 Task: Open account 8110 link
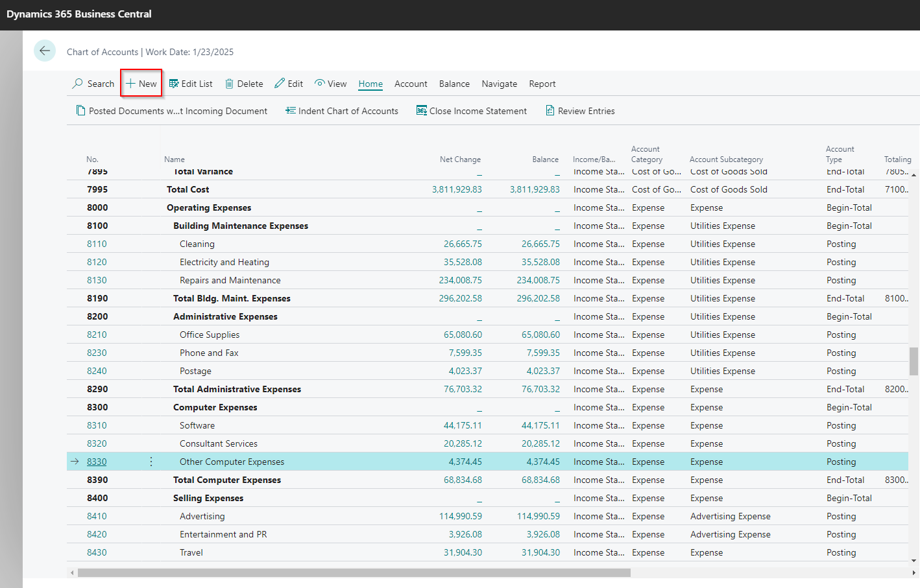pos(97,244)
